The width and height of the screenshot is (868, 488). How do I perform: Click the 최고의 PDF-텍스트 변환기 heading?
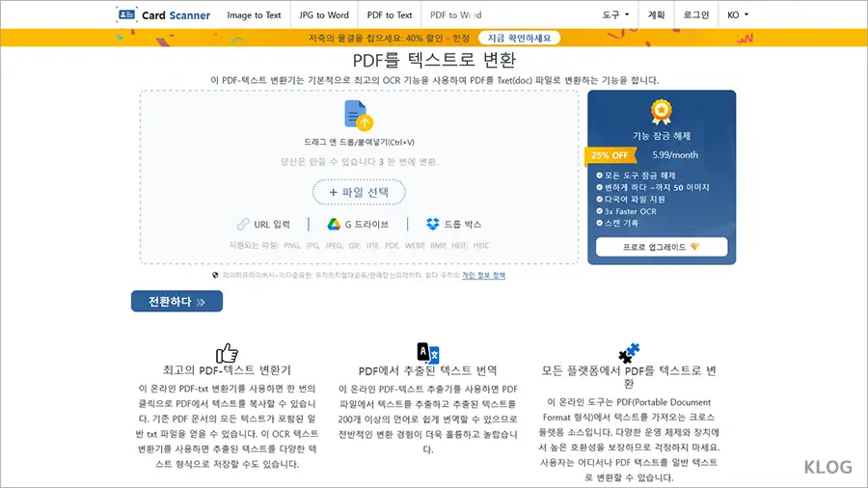click(x=227, y=369)
